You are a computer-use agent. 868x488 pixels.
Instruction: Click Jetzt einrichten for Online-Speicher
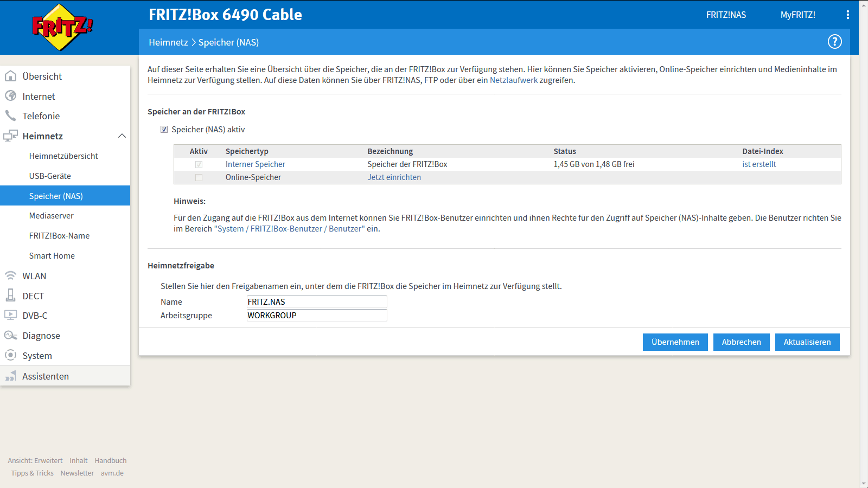pyautogui.click(x=394, y=177)
